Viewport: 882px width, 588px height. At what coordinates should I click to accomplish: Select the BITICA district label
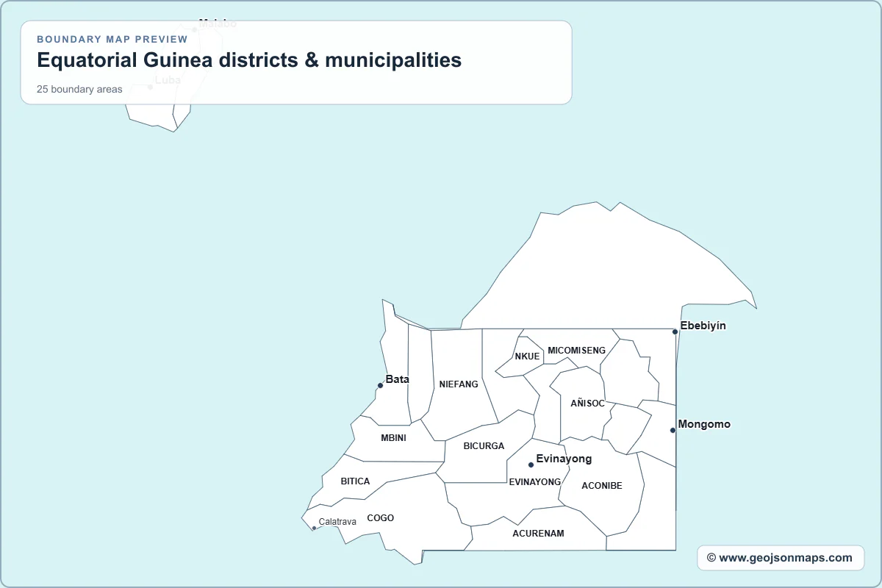[x=355, y=481]
